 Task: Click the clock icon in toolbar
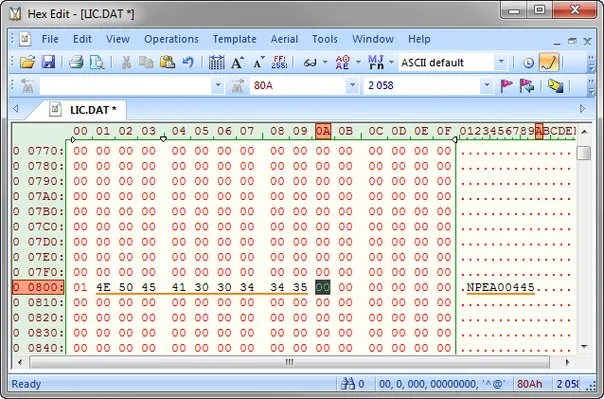click(x=528, y=63)
